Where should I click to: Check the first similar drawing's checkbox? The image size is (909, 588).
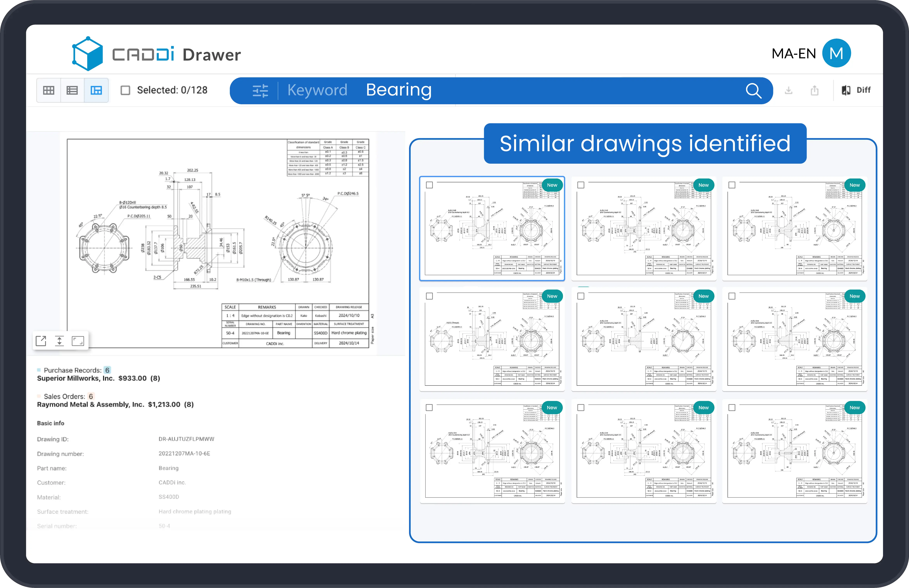[x=429, y=185]
